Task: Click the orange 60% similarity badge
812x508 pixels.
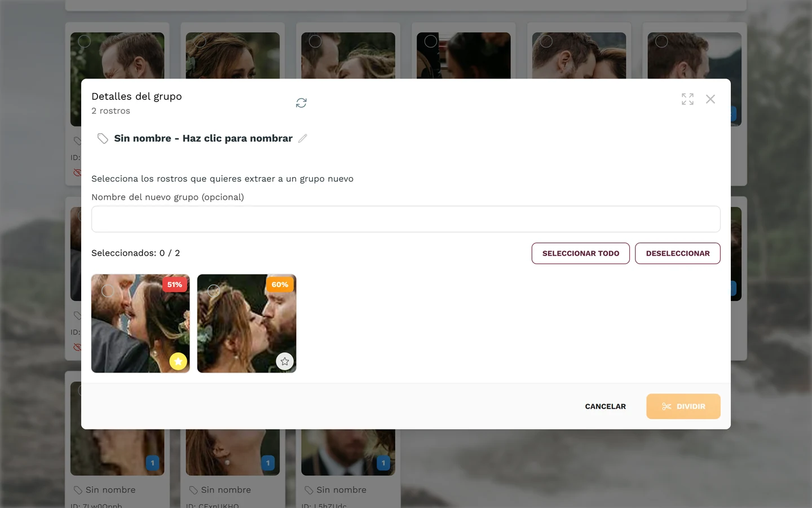Action: (280, 284)
